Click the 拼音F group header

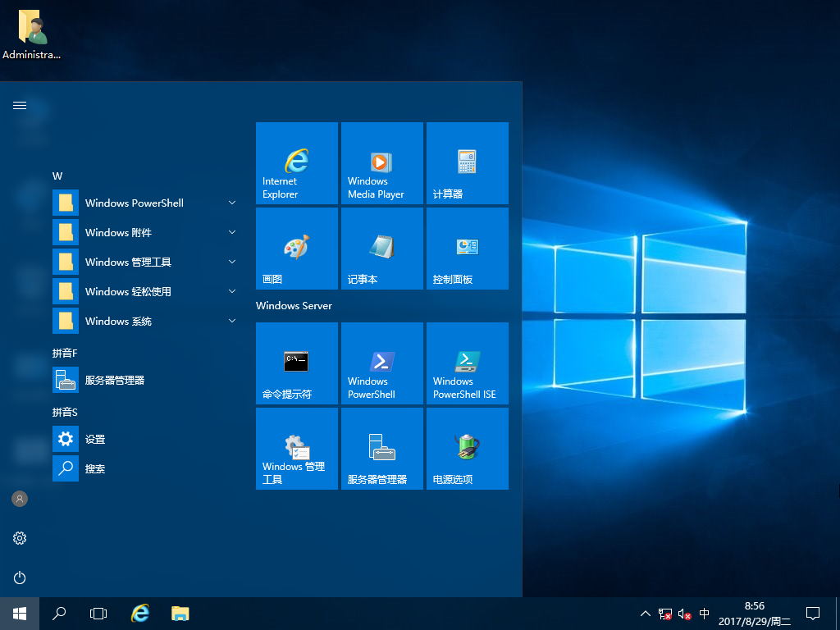pyautogui.click(x=65, y=353)
